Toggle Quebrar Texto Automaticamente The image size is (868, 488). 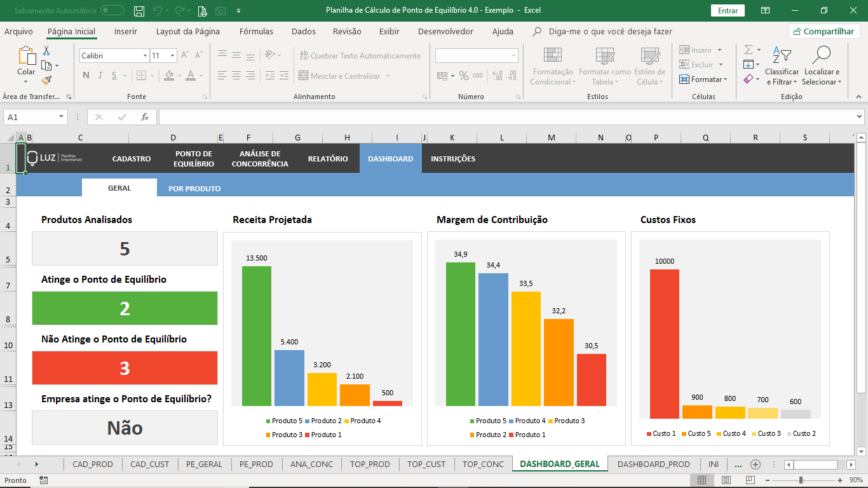click(360, 56)
